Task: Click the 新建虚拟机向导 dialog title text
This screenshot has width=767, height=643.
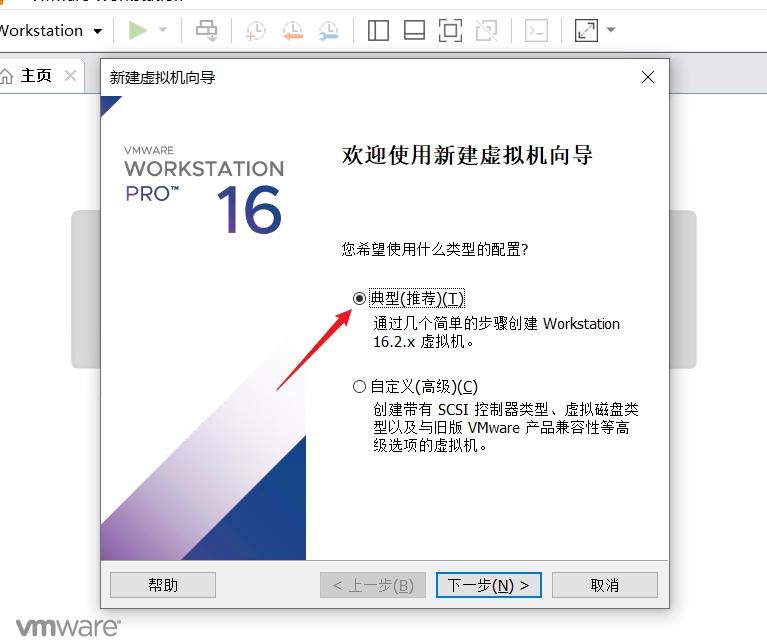Action: [x=162, y=77]
